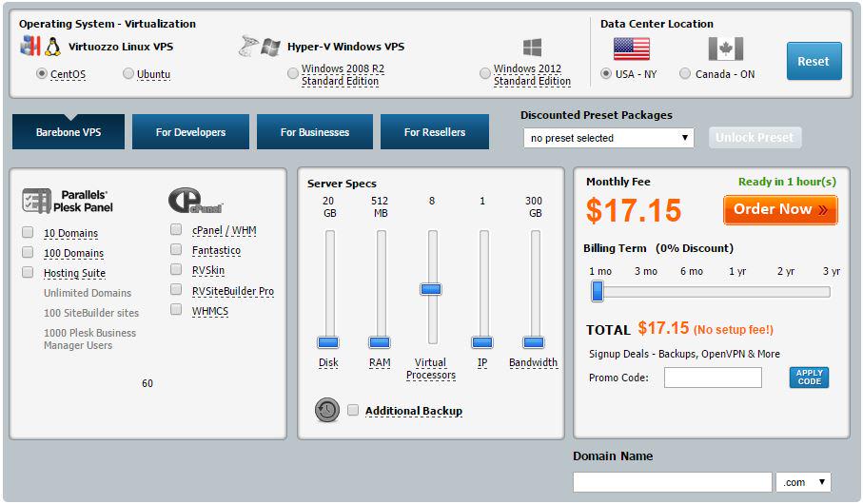The width and height of the screenshot is (863, 504).
Task: Click the cPanel logo
Action: point(195,201)
